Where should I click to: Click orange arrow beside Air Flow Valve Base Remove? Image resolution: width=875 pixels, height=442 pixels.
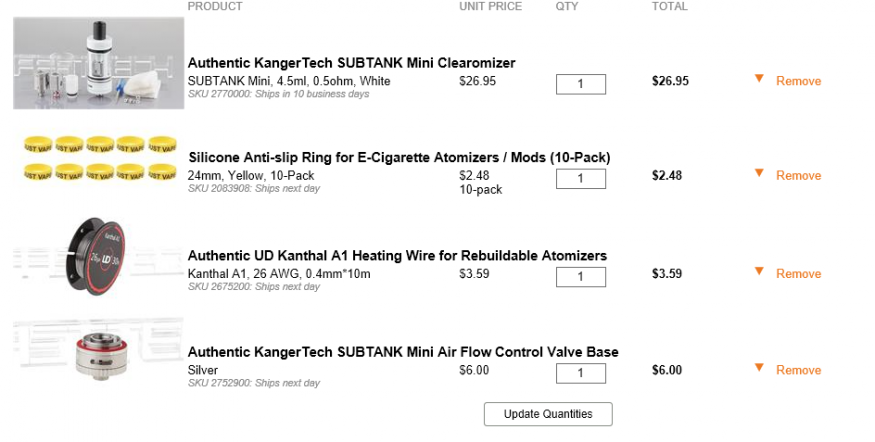[x=759, y=368]
